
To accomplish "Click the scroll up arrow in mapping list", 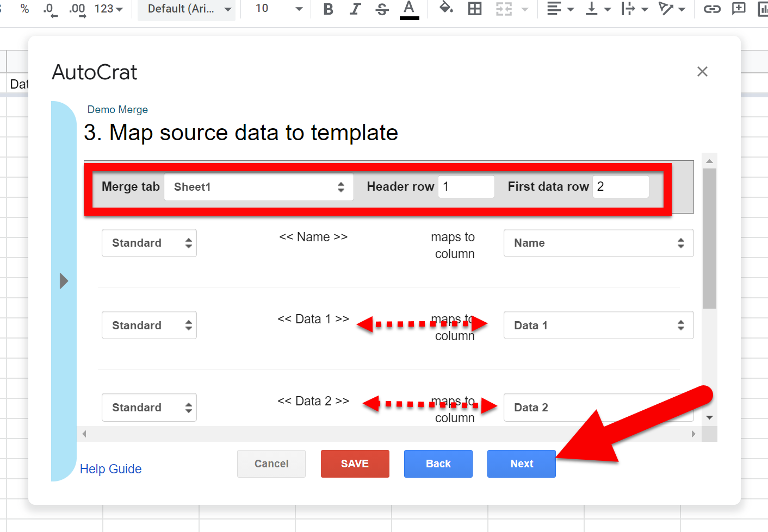I will click(x=709, y=161).
